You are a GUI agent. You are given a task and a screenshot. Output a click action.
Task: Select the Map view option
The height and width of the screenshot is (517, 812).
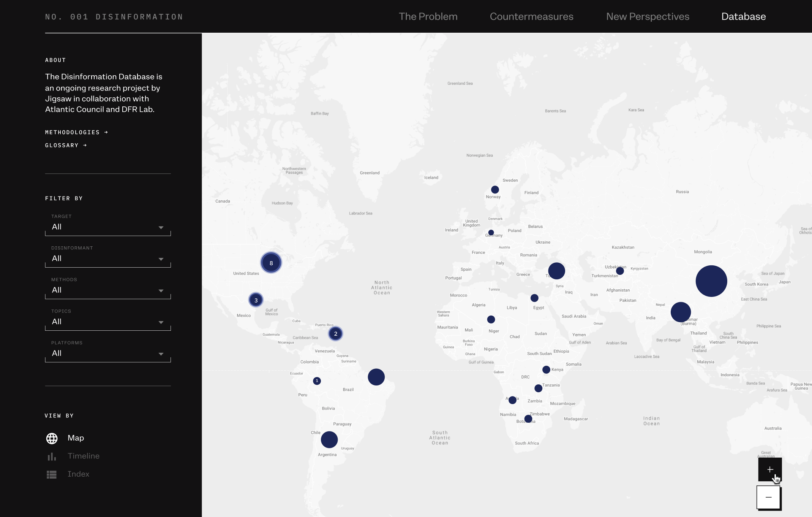click(76, 438)
